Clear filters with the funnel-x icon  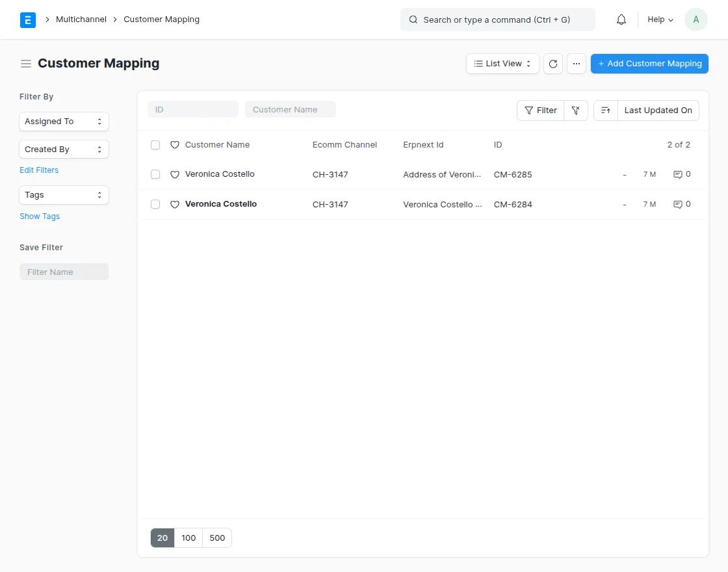click(x=575, y=110)
